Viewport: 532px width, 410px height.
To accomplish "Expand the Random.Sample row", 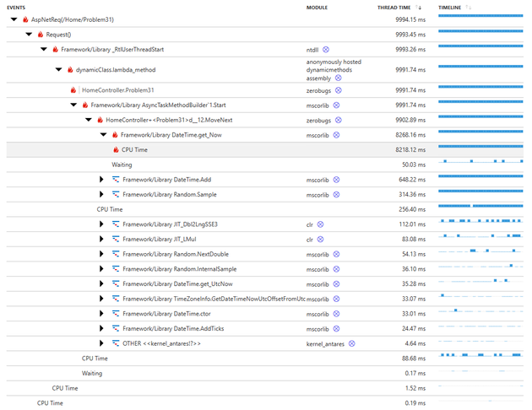I will [101, 194].
